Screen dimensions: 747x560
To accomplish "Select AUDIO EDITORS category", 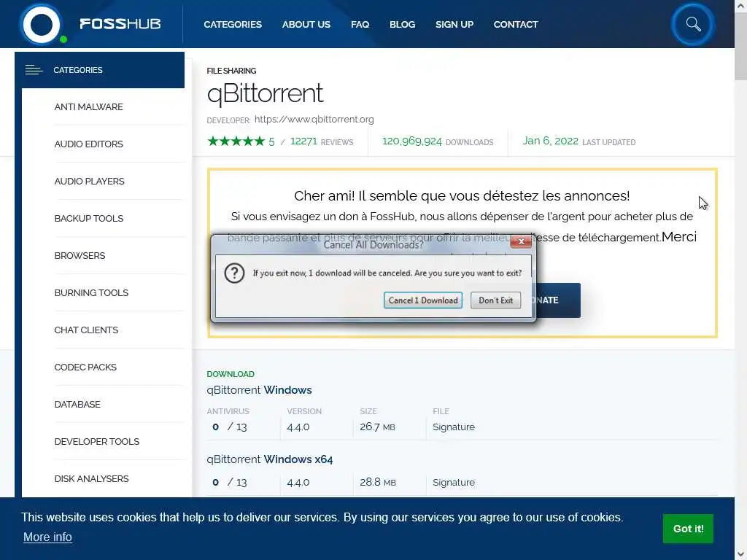I will 88,144.
